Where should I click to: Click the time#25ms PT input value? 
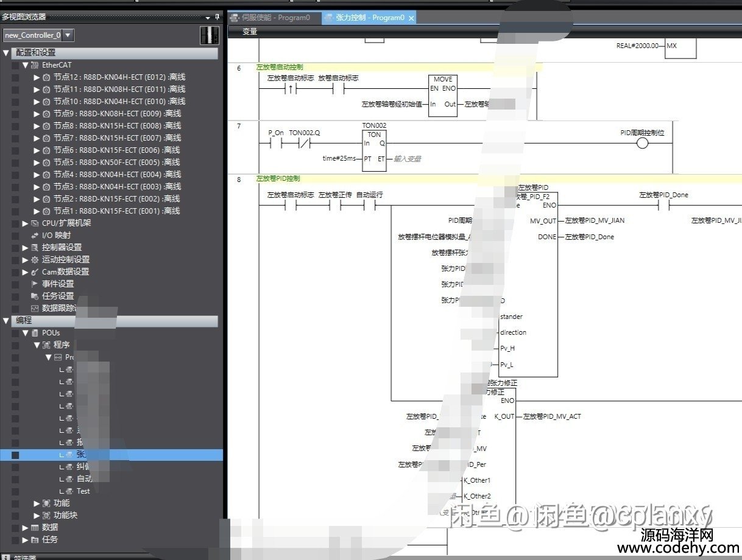[x=339, y=158]
